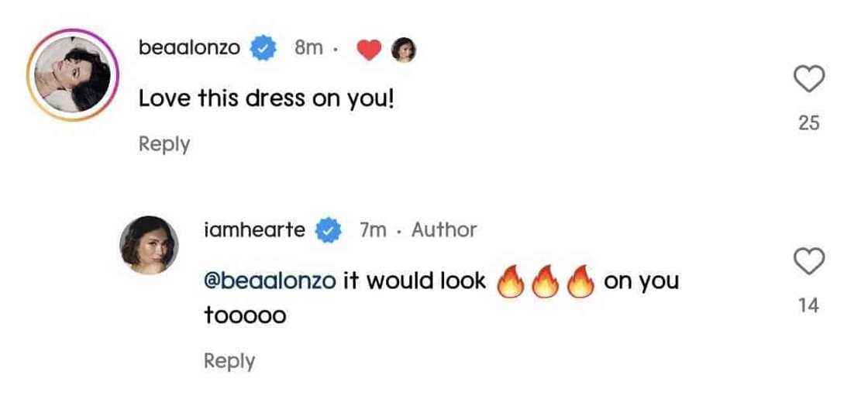Open beaalonzo's profile picture with story ring
Viewport: 868px width, 396px height.
(x=72, y=71)
